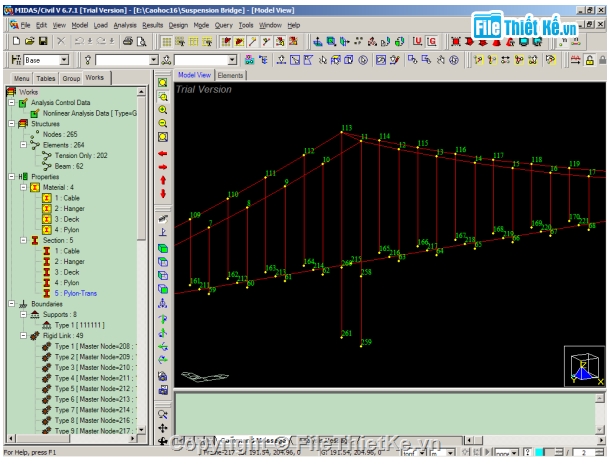Open the File menu

(25, 25)
